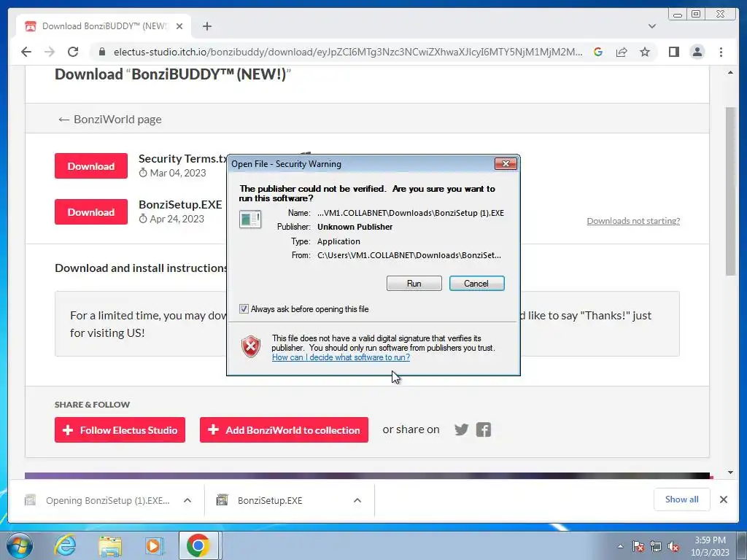Image resolution: width=747 pixels, height=560 pixels.
Task: Click the address bar URL
Action: point(348,52)
